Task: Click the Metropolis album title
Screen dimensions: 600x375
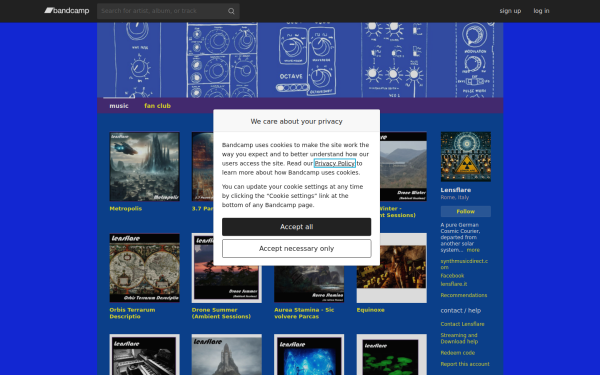Action: (126, 209)
